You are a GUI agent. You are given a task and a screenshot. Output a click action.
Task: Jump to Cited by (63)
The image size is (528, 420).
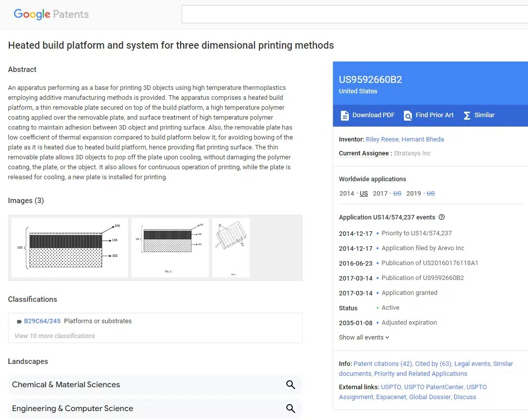point(433,364)
